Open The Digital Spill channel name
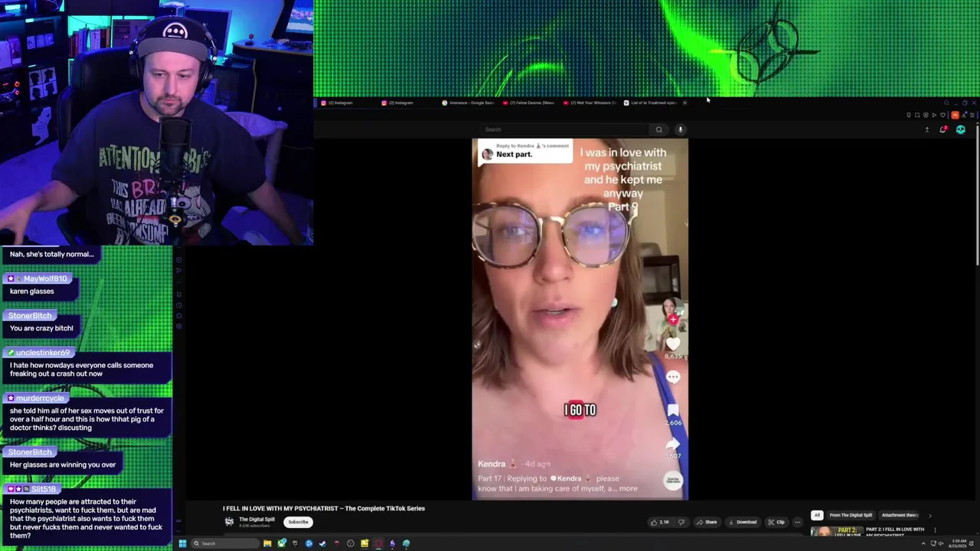This screenshot has width=980, height=551. [x=256, y=519]
